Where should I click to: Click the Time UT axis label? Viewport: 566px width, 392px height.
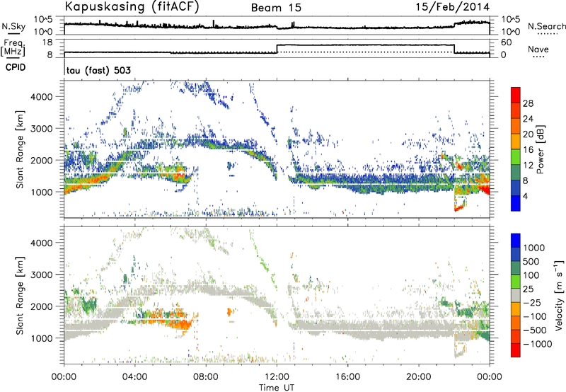277,387
